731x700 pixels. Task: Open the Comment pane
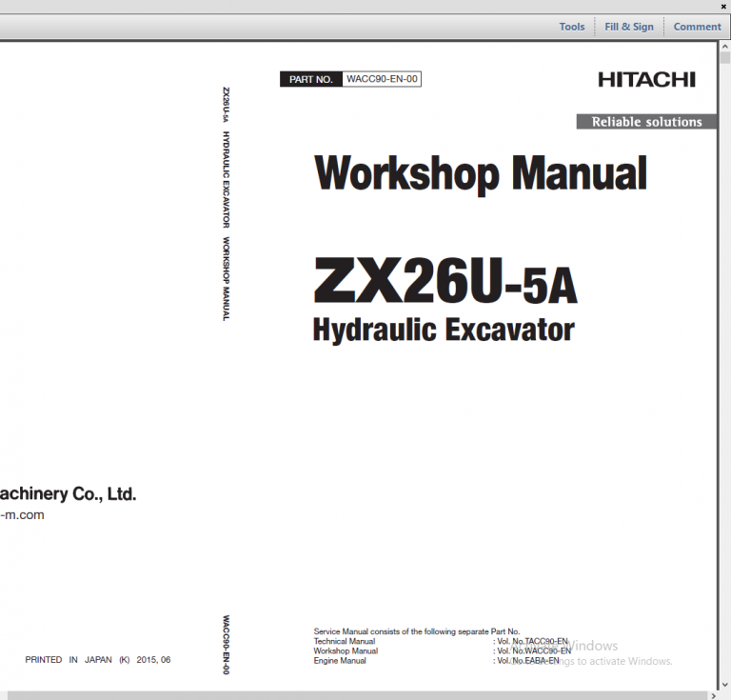697,27
